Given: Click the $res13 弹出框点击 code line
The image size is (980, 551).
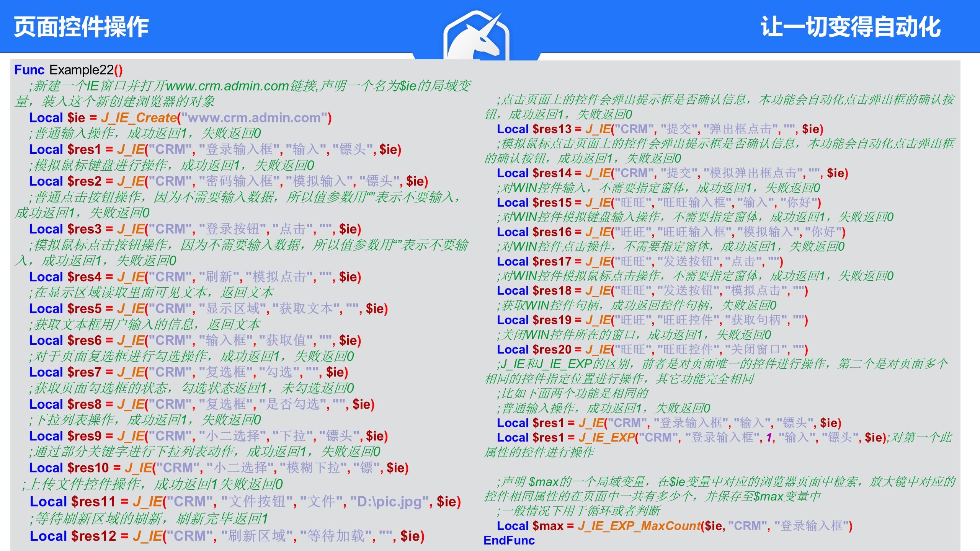Looking at the screenshot, I should coord(660,129).
